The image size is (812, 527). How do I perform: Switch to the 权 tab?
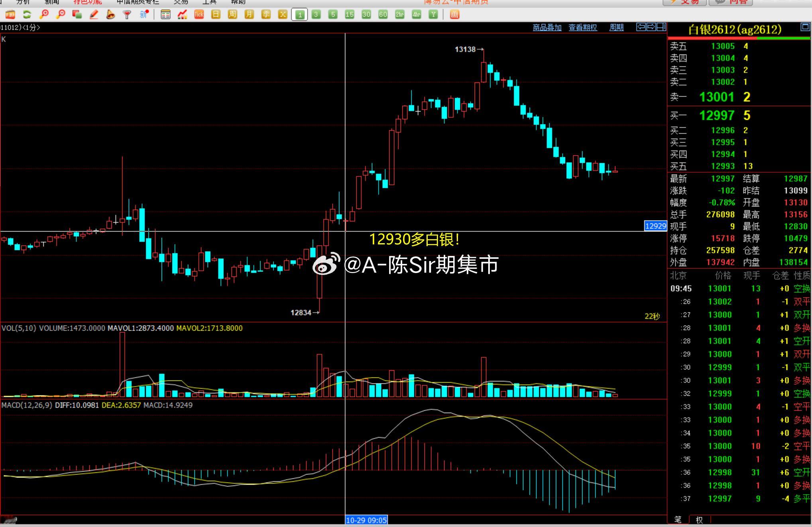699,520
